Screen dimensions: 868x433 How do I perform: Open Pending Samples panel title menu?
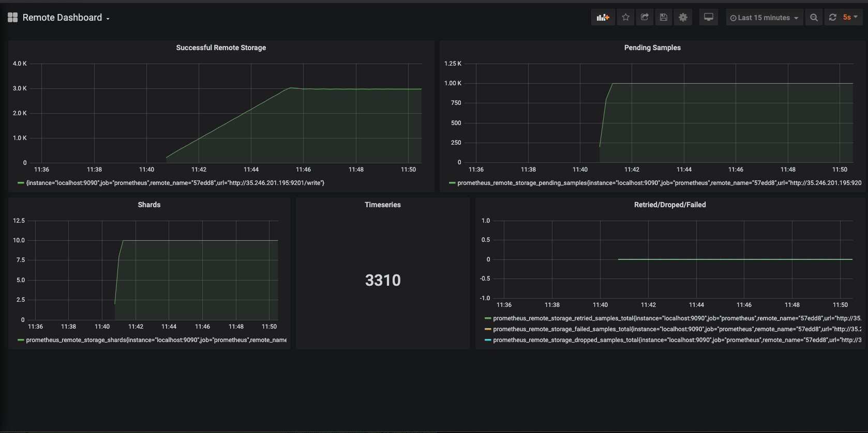point(652,48)
